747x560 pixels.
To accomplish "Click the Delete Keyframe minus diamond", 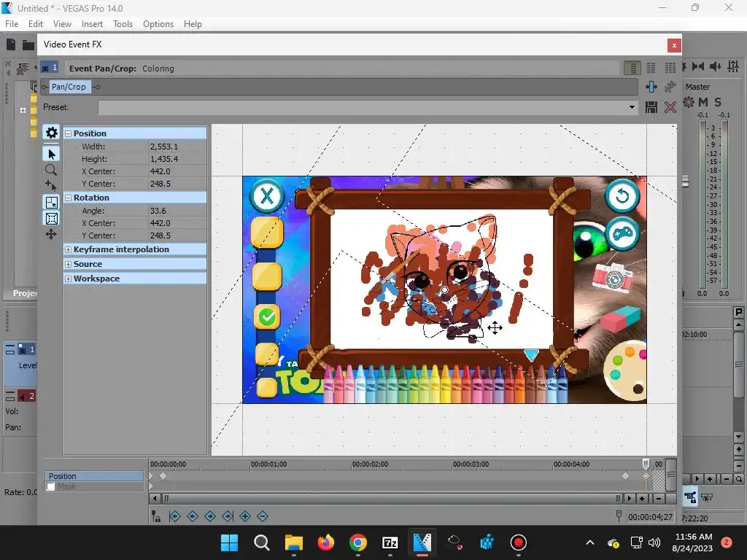I will point(263,516).
